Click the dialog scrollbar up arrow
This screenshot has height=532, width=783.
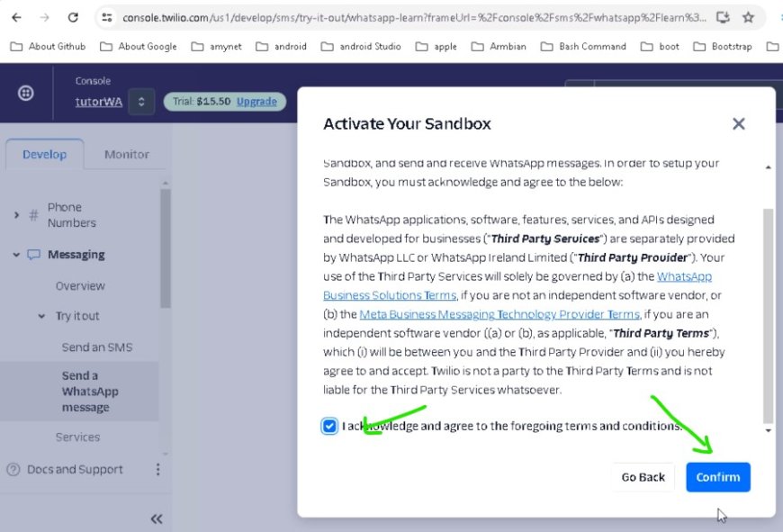point(768,167)
